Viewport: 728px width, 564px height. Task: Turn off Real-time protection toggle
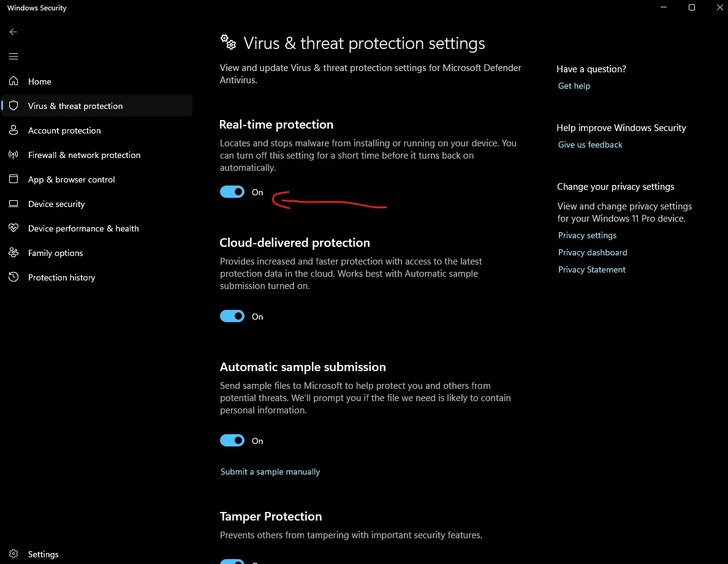click(232, 192)
